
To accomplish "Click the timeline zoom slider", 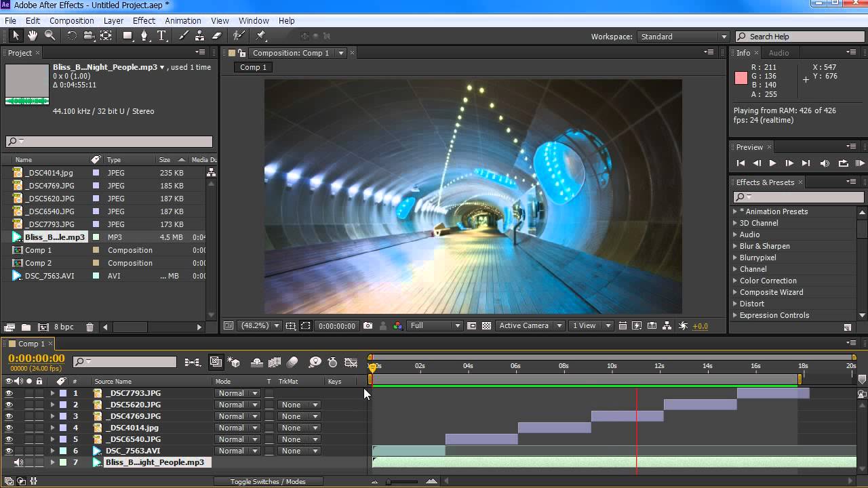I will coord(403,482).
